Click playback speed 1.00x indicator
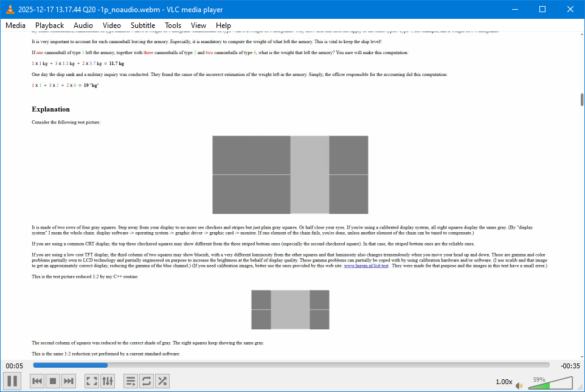 tap(504, 382)
